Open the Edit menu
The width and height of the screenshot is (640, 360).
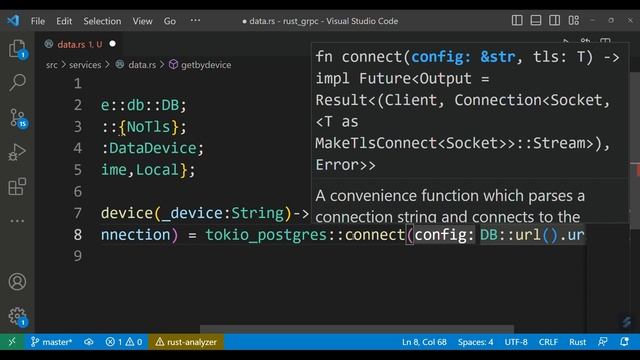coord(64,21)
